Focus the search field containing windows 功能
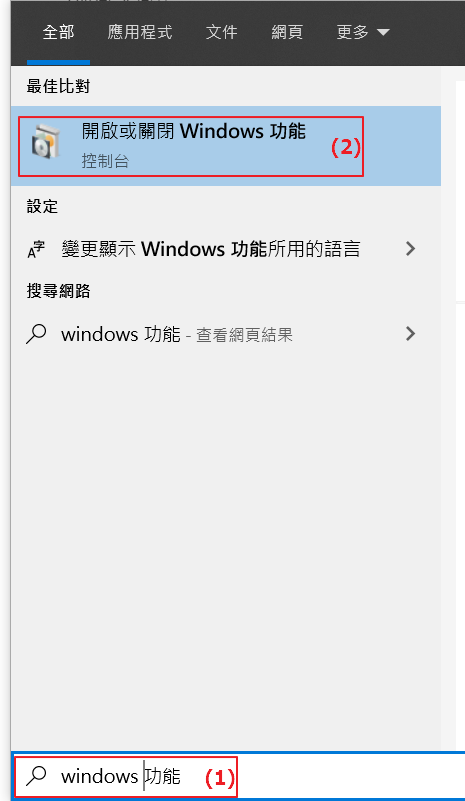 pos(240,776)
